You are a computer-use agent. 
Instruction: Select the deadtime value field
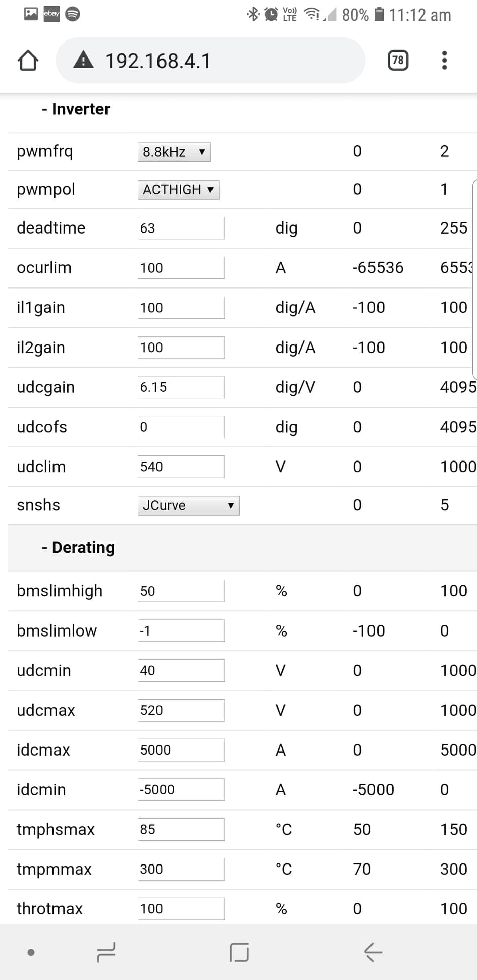181,228
